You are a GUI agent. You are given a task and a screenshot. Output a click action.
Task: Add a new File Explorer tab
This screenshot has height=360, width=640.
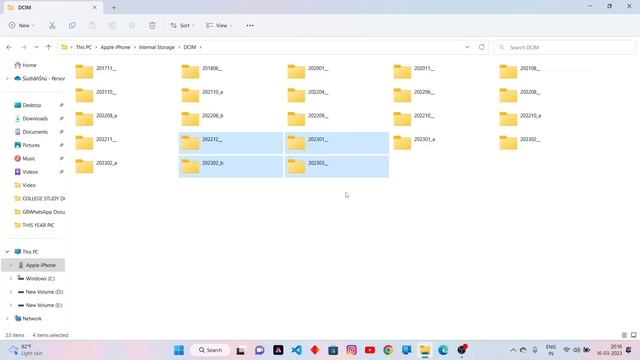pos(114,7)
